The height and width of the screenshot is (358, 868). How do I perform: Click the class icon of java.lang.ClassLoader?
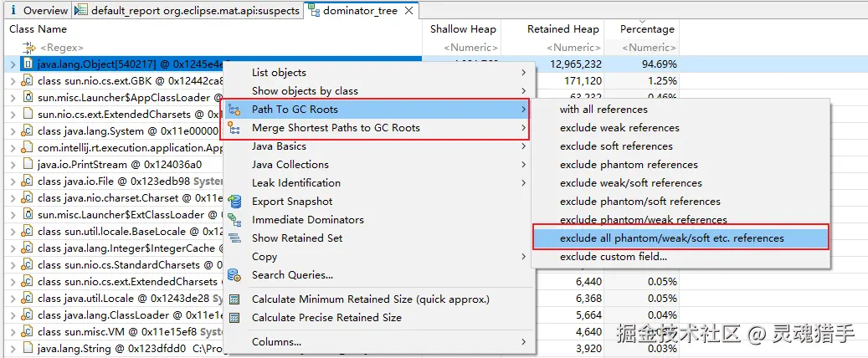point(28,315)
